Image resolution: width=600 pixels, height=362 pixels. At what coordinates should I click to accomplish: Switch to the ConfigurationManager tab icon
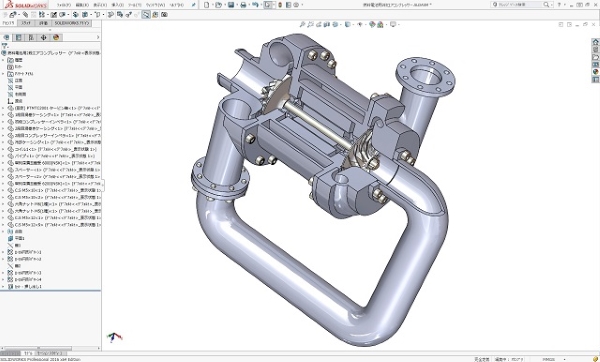[31, 38]
